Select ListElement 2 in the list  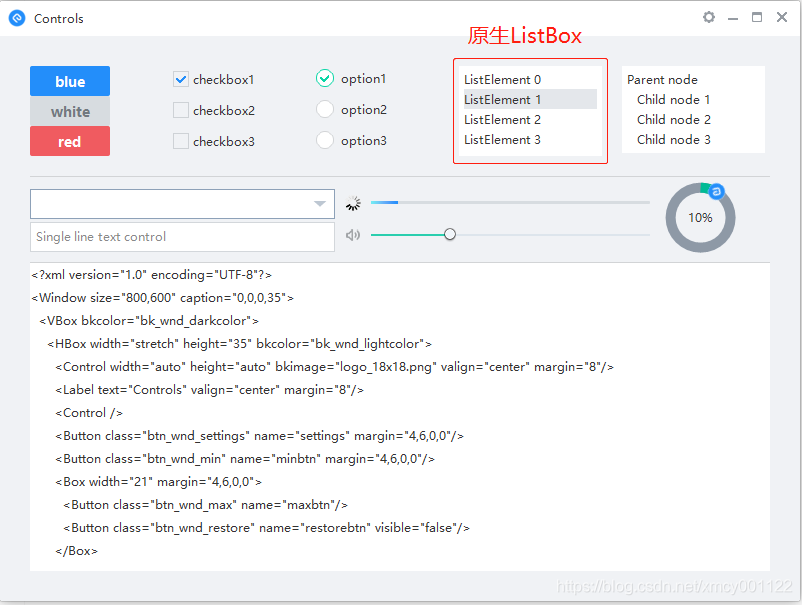coord(530,119)
